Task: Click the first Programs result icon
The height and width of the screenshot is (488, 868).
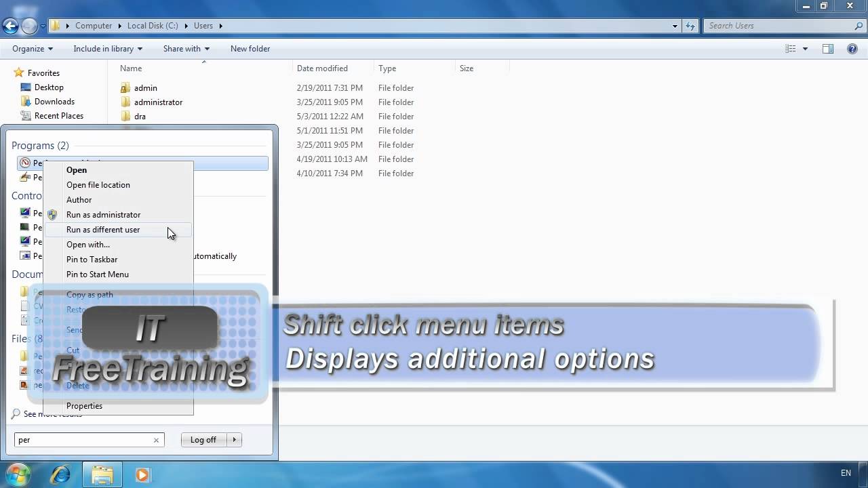Action: (x=25, y=163)
